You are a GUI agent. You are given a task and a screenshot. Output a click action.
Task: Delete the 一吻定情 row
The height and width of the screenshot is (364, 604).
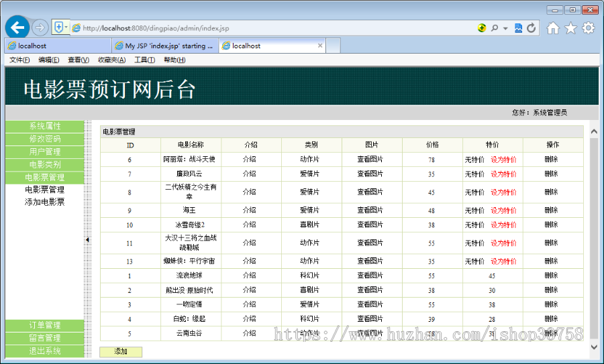551,304
